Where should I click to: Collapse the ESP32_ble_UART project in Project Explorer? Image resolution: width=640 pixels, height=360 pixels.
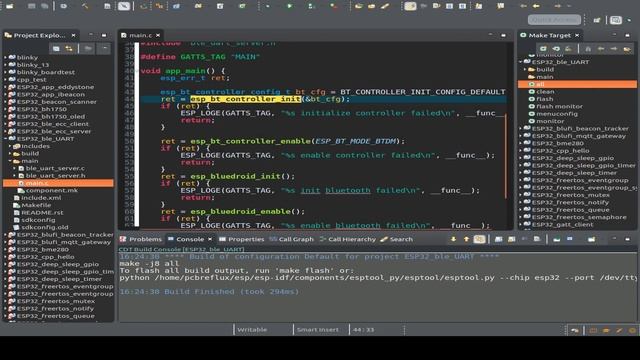click(6, 139)
